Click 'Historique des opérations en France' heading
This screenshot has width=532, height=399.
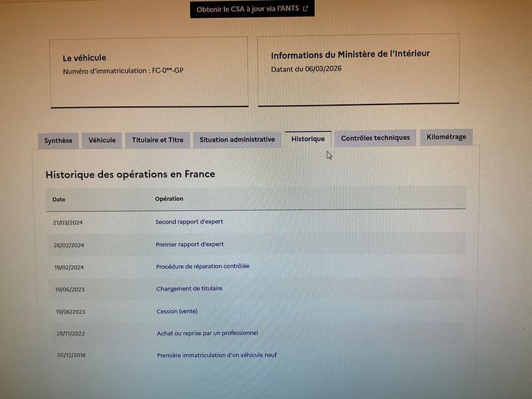point(130,174)
